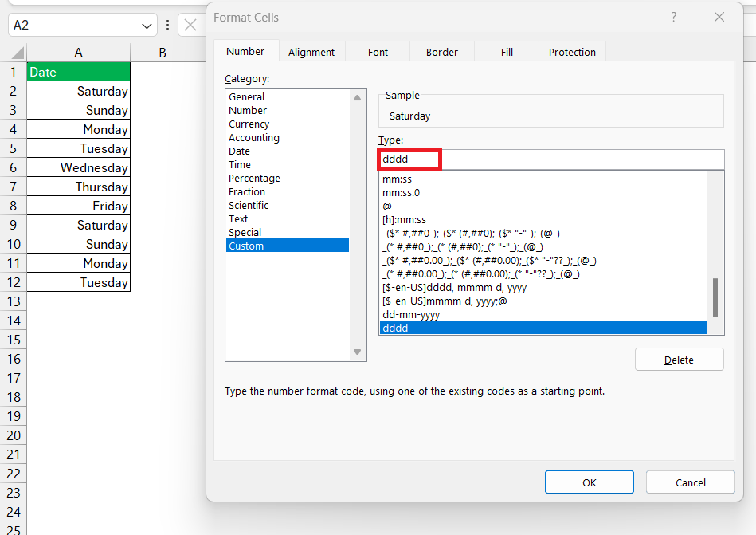Click the Name Box options dots icon
Viewport: 756px width, 535px height.
click(167, 25)
